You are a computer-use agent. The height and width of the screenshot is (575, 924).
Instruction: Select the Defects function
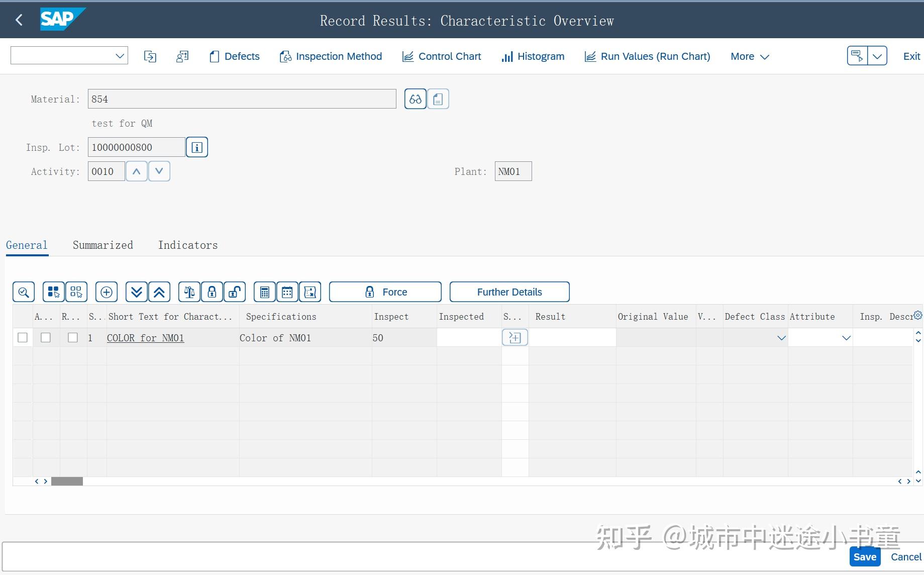click(x=233, y=56)
